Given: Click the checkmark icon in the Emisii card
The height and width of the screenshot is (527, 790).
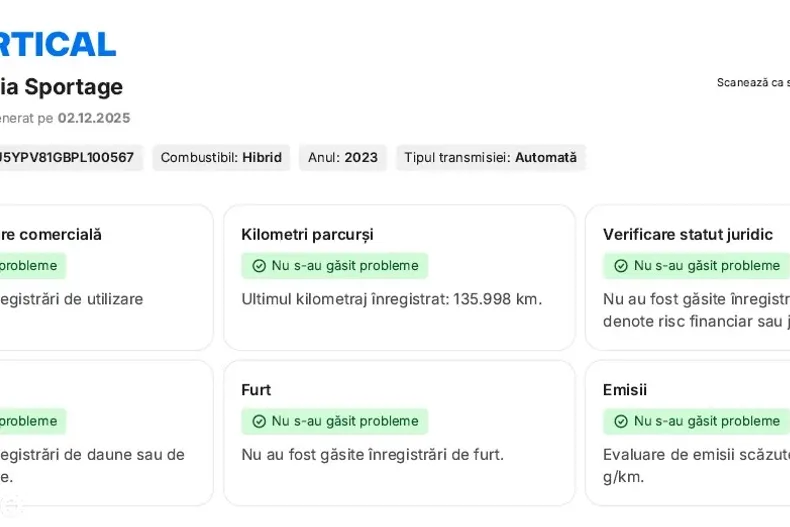Looking at the screenshot, I should point(621,421).
